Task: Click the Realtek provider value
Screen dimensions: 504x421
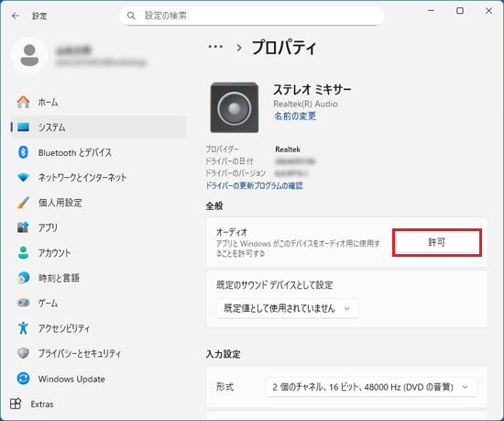Action: coord(288,150)
